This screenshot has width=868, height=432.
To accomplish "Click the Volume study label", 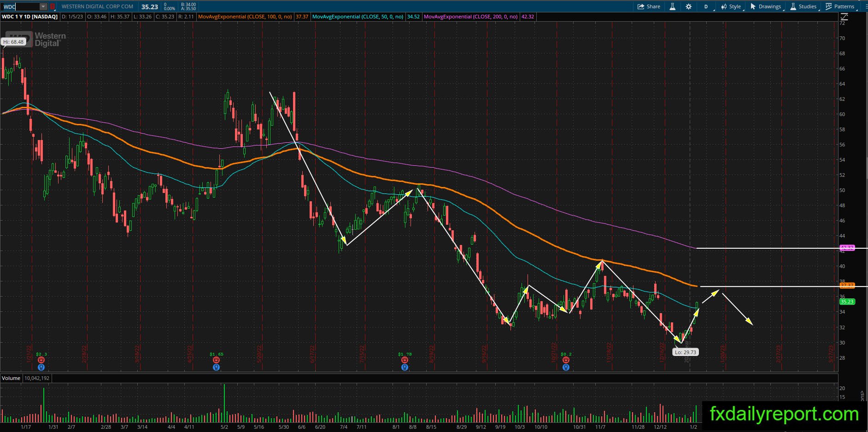I will click(11, 378).
